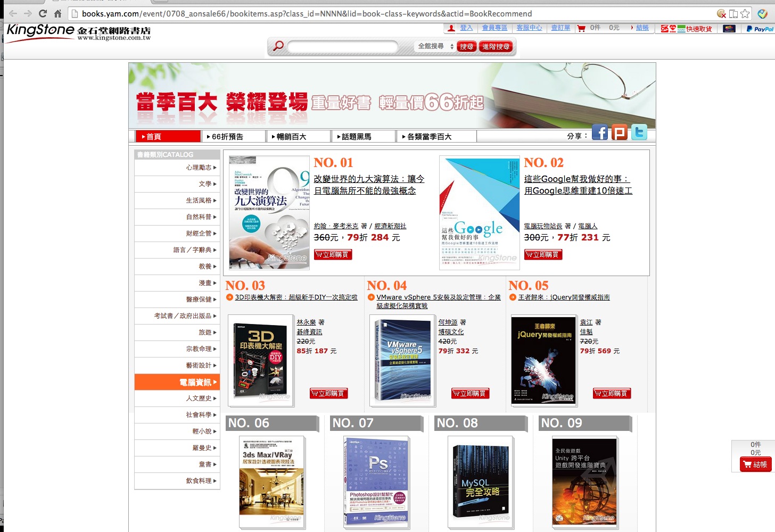Select the 飲食料理 category
Image resolution: width=775 pixels, height=532 pixels.
tap(177, 480)
